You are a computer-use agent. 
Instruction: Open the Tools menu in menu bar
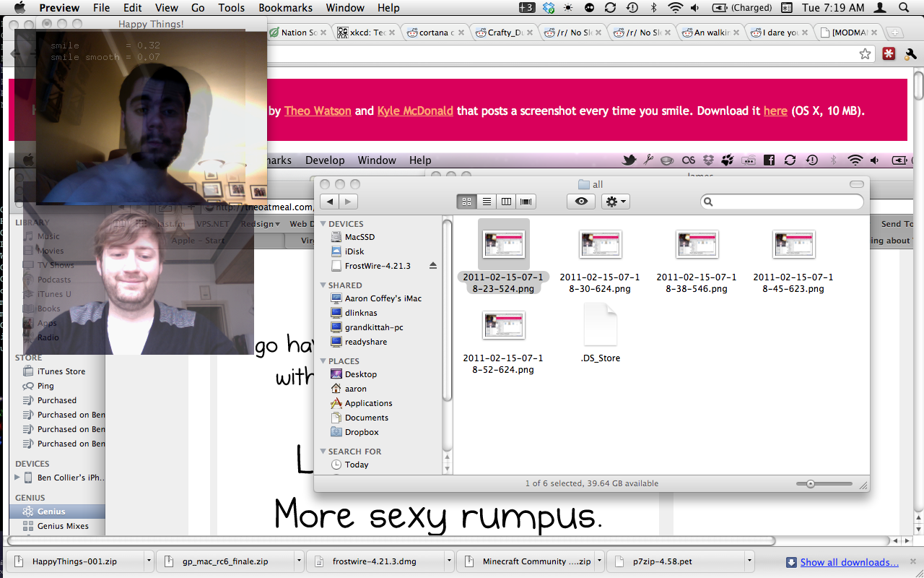[x=231, y=8]
